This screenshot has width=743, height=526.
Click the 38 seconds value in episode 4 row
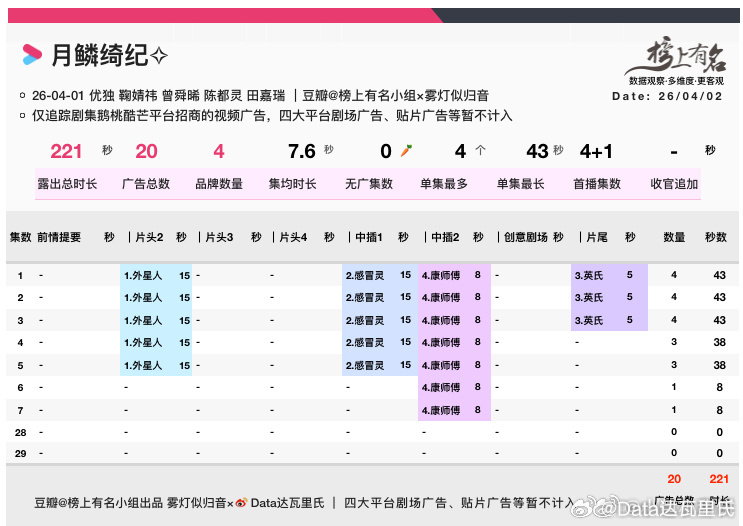719,342
